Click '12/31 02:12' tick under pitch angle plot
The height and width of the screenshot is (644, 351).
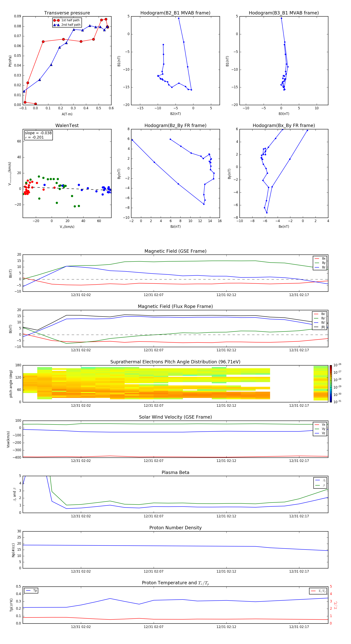tap(226, 406)
